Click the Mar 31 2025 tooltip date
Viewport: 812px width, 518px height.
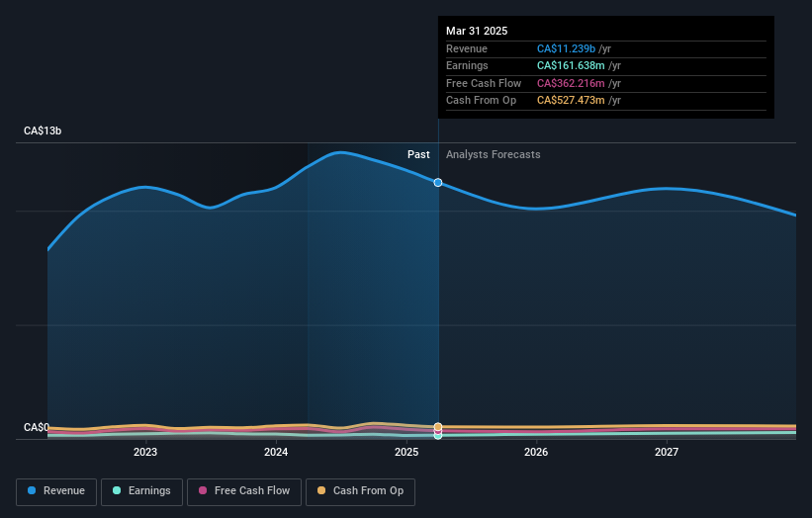[477, 31]
